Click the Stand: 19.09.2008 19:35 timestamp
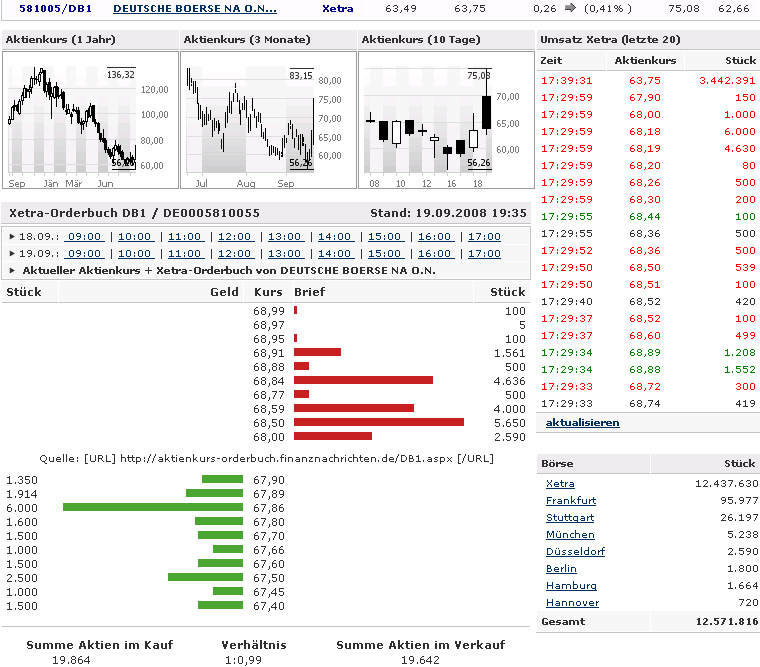This screenshot has height=667, width=760. coord(448,213)
